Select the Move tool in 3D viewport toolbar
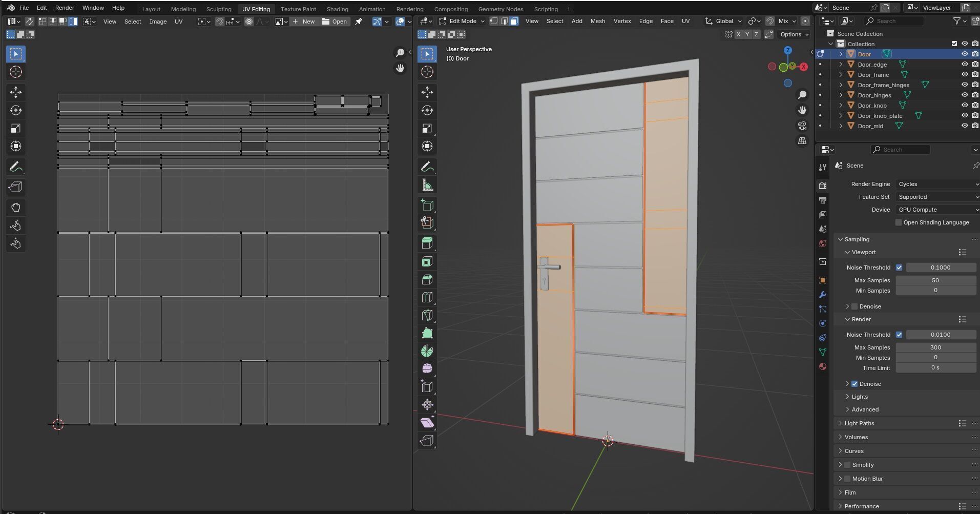The width and height of the screenshot is (980, 514). 427,92
